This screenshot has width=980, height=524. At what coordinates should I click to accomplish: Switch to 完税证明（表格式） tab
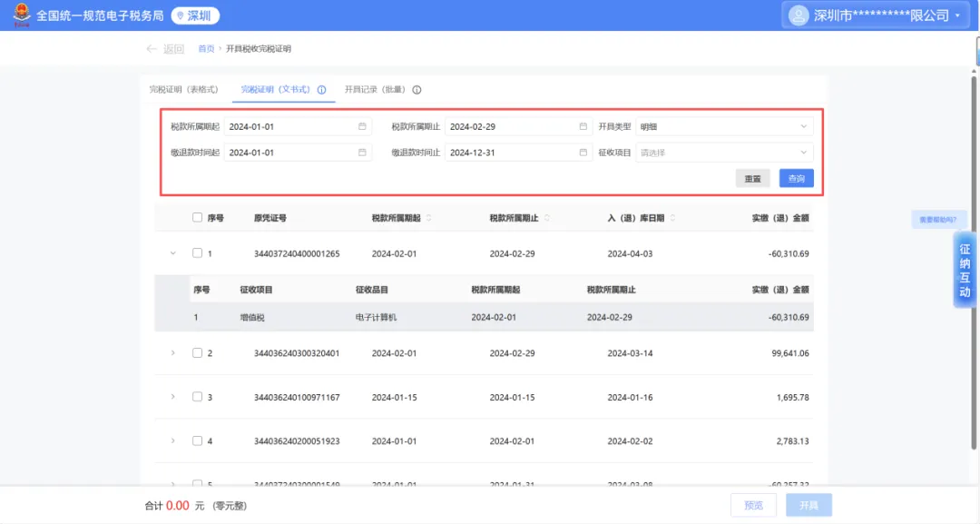(183, 89)
